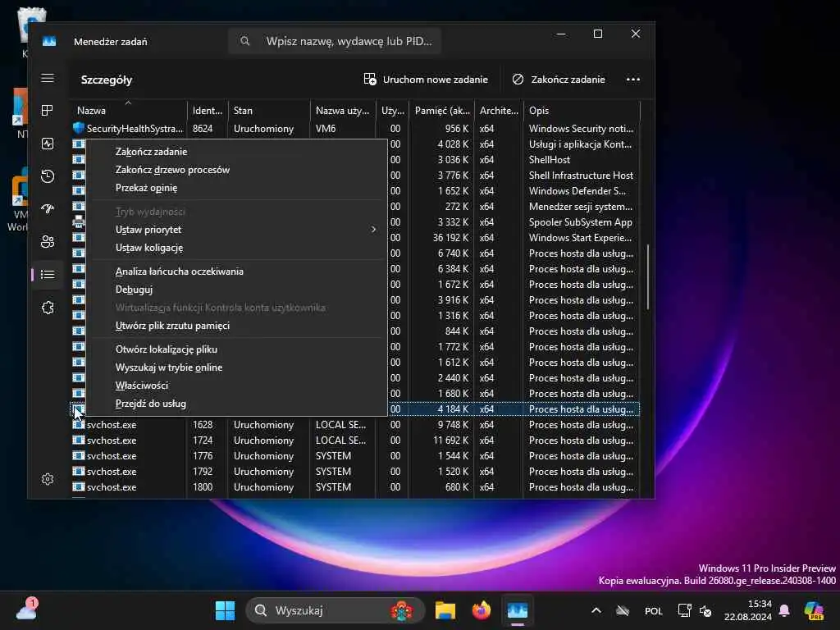Choose 'Przejdź do usług' menu entry
Image resolution: width=840 pixels, height=630 pixels.
[236, 404]
